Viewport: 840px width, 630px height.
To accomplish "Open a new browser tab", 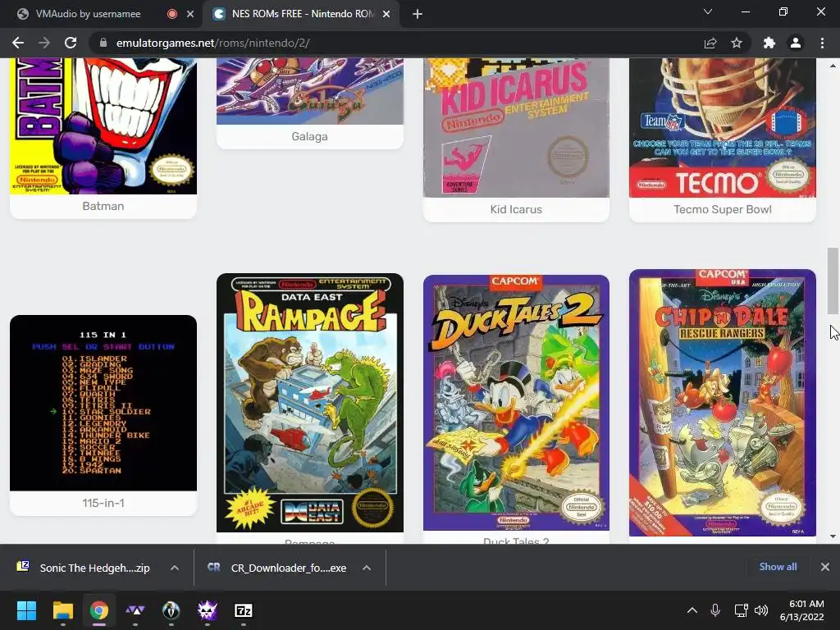I will pos(418,14).
